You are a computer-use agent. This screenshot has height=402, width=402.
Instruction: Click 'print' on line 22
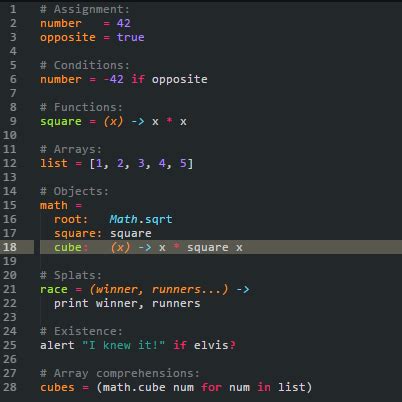coord(71,304)
